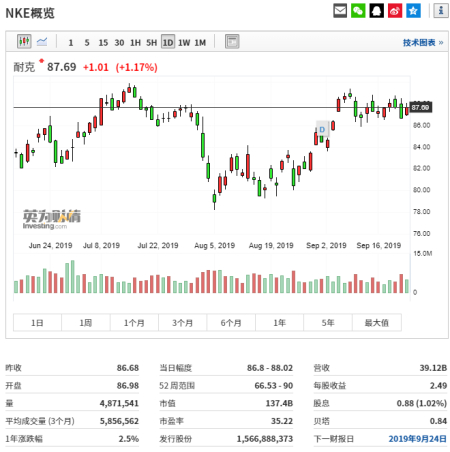The height and width of the screenshot is (452, 450).
Task: Share to Weibo using the red icon
Action: 395,11
